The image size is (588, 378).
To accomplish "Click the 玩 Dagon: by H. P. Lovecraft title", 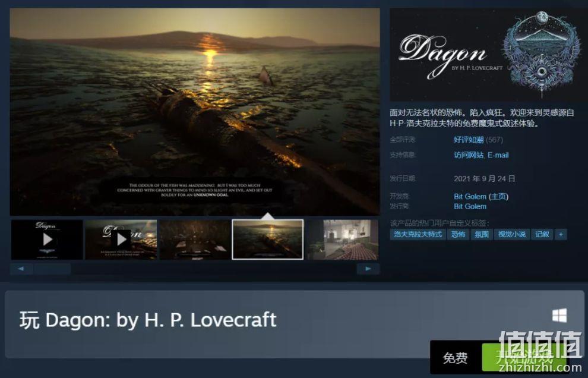I will pyautogui.click(x=148, y=320).
